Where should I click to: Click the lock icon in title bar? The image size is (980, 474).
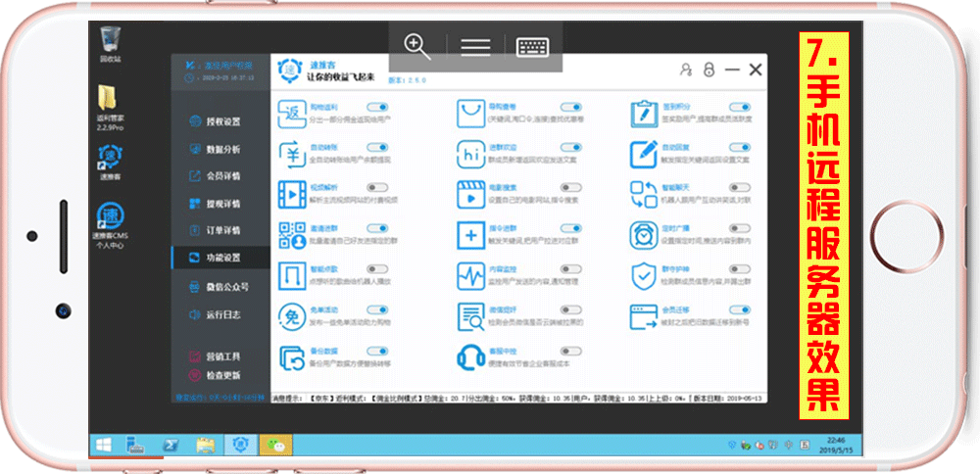point(709,70)
